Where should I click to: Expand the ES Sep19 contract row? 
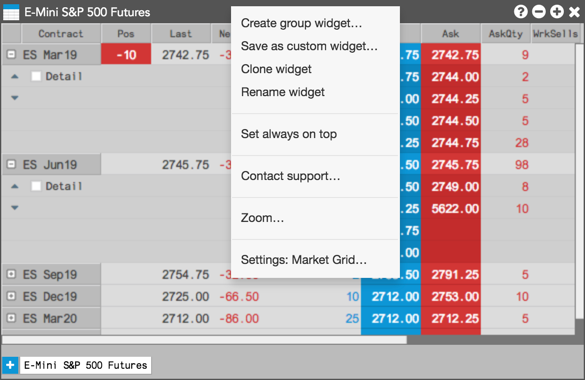[11, 274]
